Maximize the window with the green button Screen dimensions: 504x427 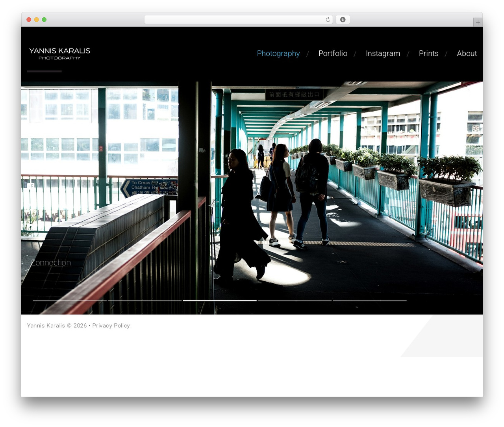click(44, 20)
